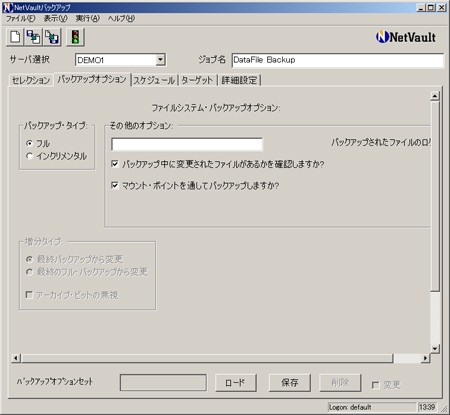Viewport: 450px width, 415px height.
Task: Click the 保存 button
Action: coord(290,383)
